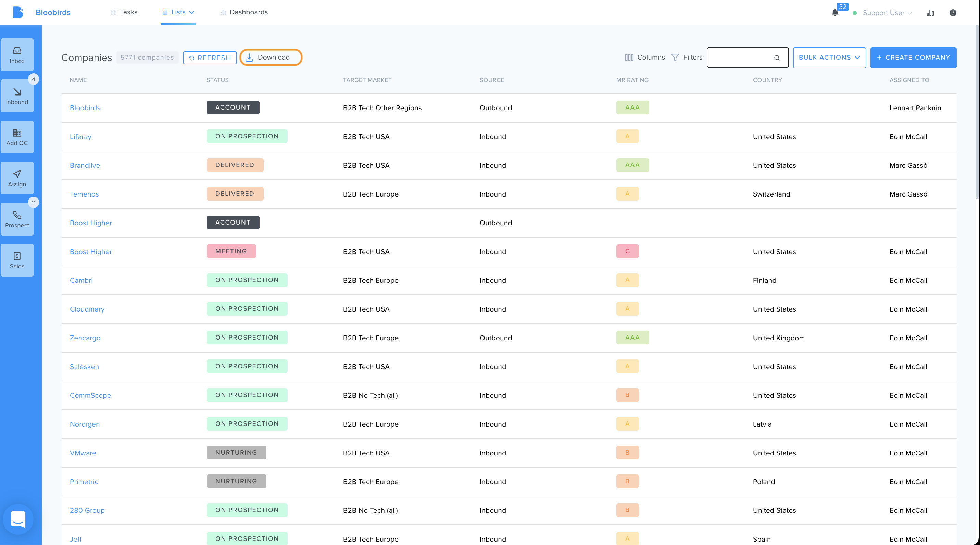Image resolution: width=980 pixels, height=545 pixels.
Task: Open the Salesken company link
Action: pyautogui.click(x=84, y=367)
